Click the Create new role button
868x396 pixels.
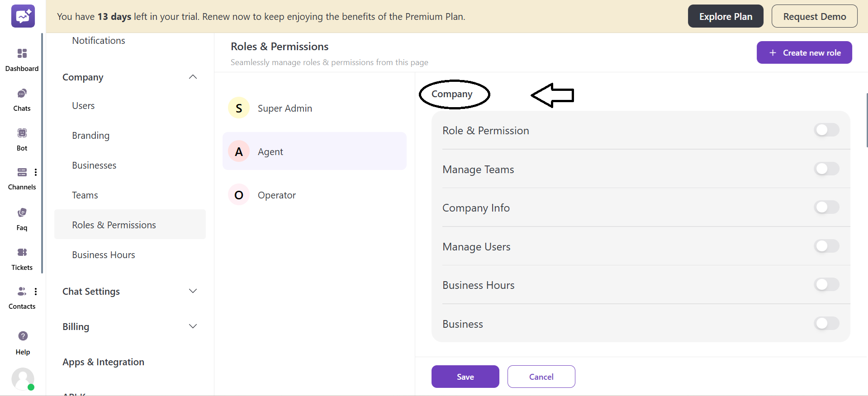(804, 52)
